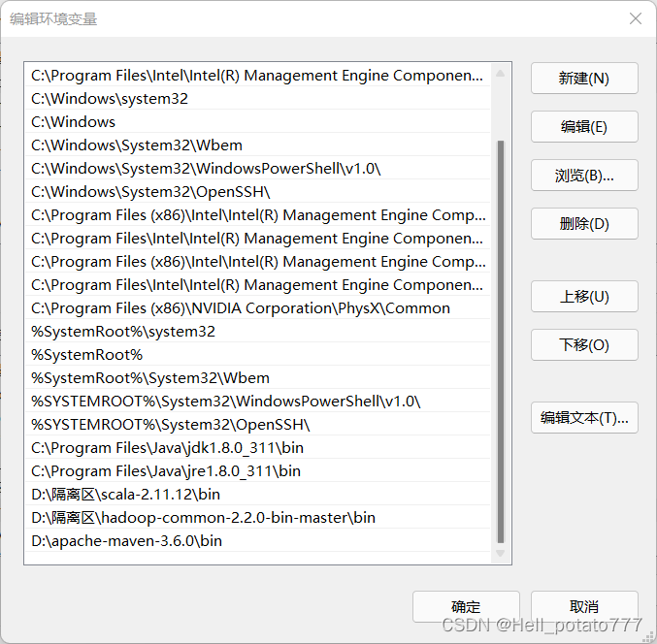Select the C:\Windows\system32 entry
The image size is (657, 644).
[x=257, y=99]
